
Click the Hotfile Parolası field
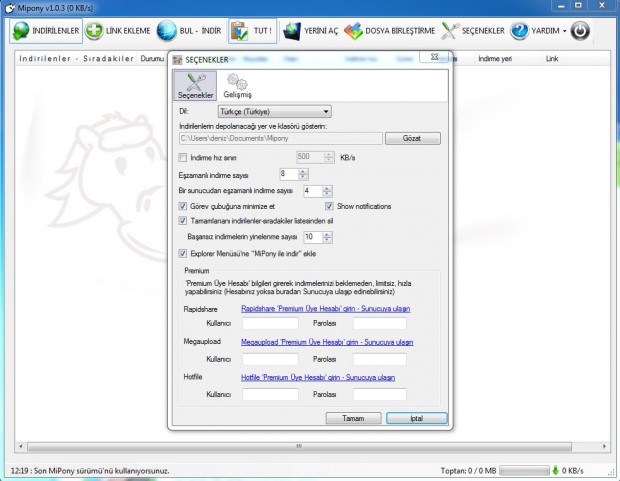[380, 394]
